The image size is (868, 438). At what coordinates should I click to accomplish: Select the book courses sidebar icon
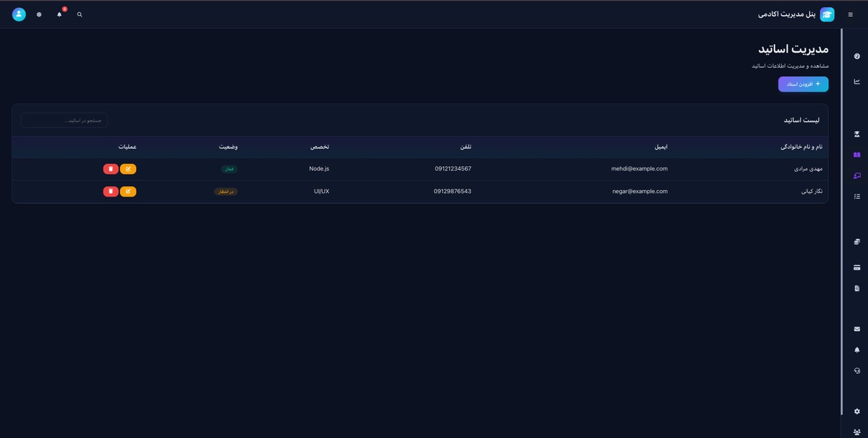[x=857, y=155]
